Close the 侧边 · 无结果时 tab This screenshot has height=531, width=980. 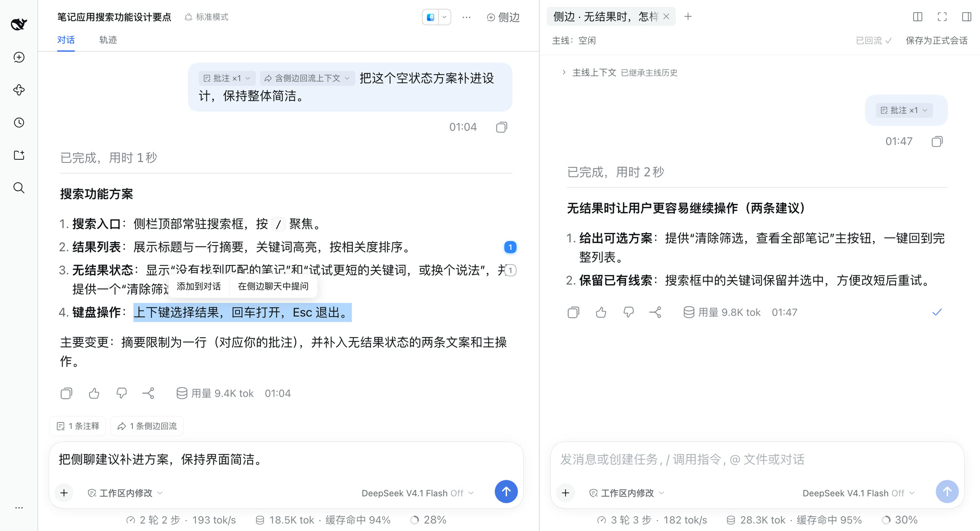[666, 17]
